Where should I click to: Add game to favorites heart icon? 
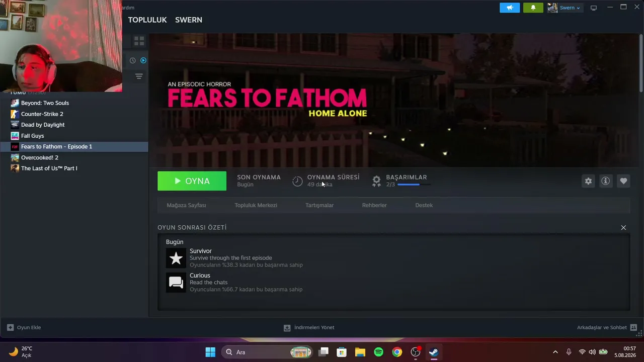623,181
